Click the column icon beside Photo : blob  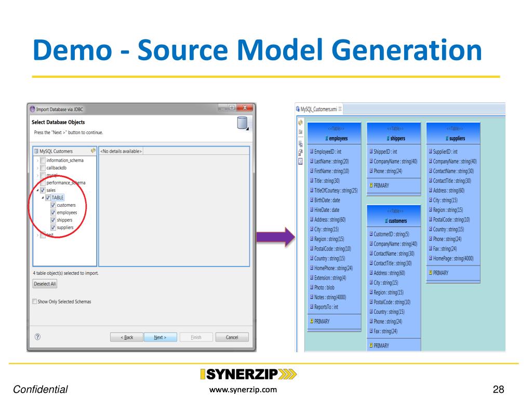click(x=312, y=287)
